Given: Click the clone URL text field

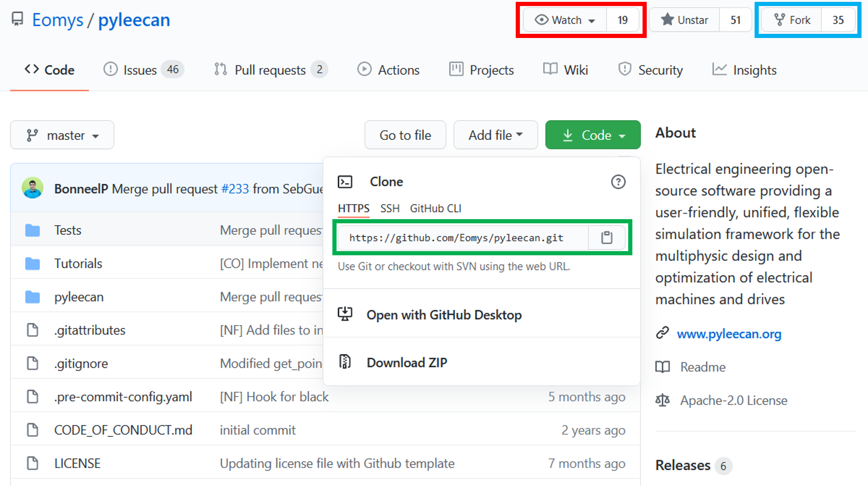Looking at the screenshot, I should pos(463,238).
